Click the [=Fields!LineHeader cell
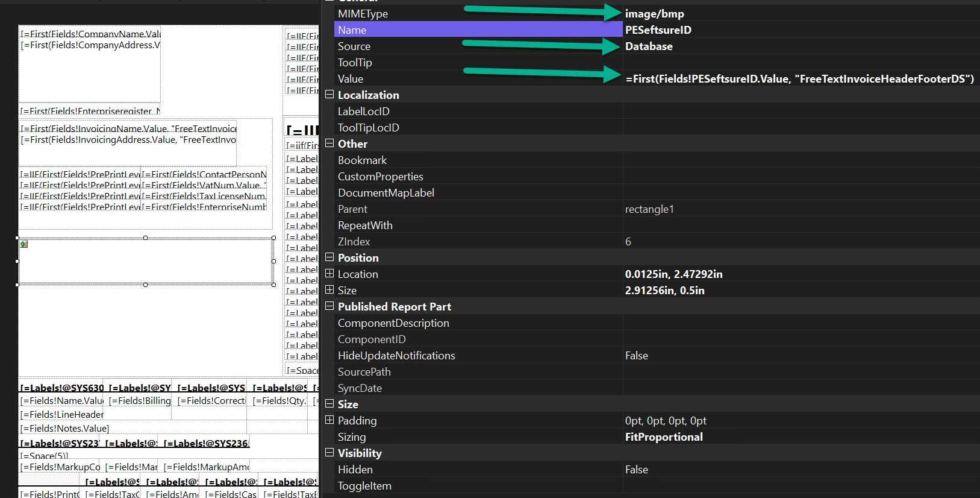The width and height of the screenshot is (980, 498). [x=62, y=415]
